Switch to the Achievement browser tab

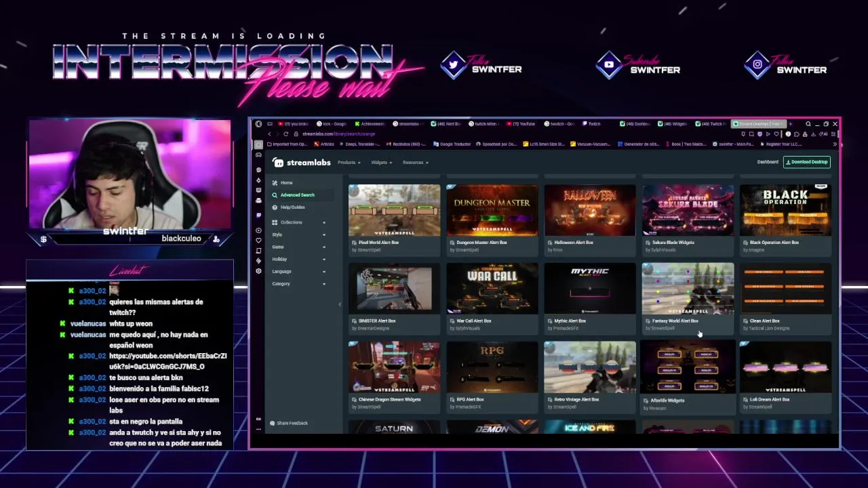(x=370, y=124)
